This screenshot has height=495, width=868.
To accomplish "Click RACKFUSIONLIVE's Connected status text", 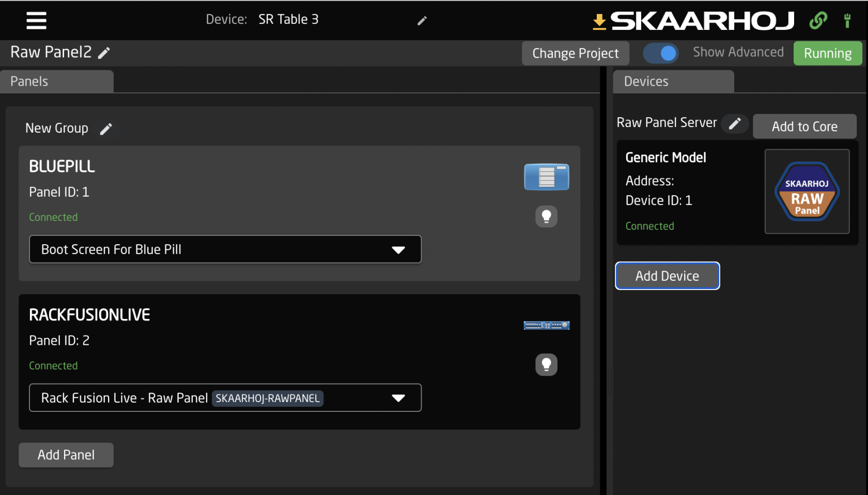I will 53,365.
